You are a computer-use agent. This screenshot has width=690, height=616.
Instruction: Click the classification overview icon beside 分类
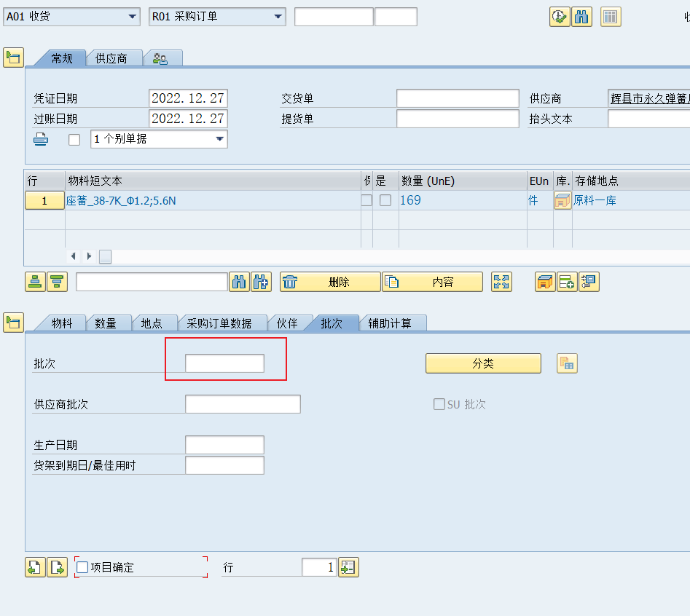pos(568,363)
